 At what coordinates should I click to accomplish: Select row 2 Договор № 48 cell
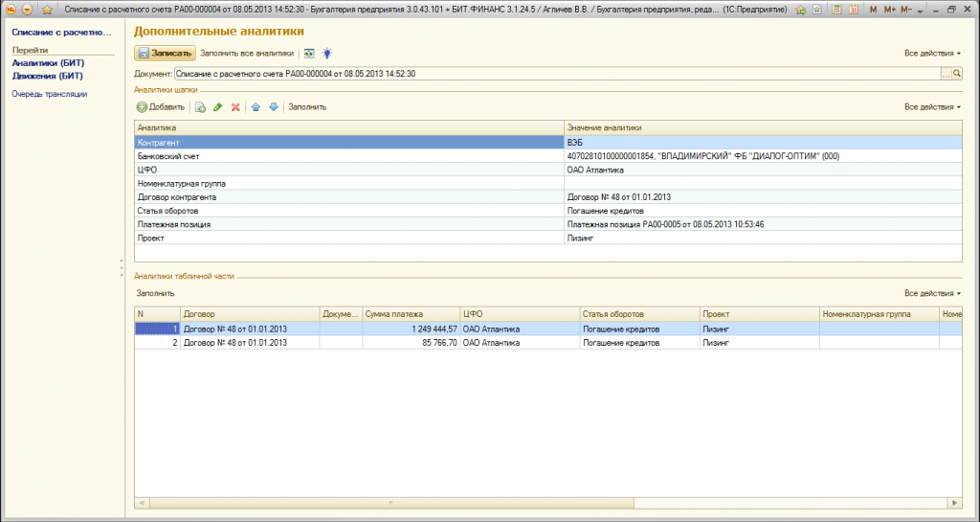click(x=250, y=343)
